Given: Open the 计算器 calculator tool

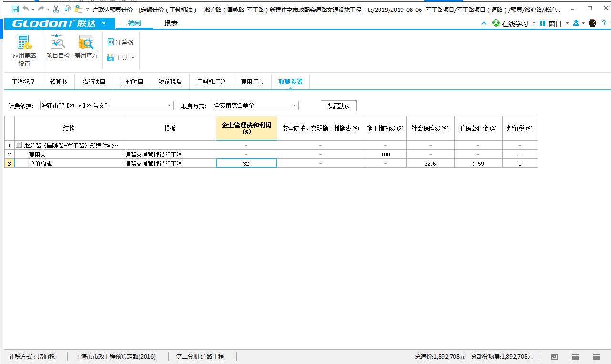Looking at the screenshot, I should [120, 42].
